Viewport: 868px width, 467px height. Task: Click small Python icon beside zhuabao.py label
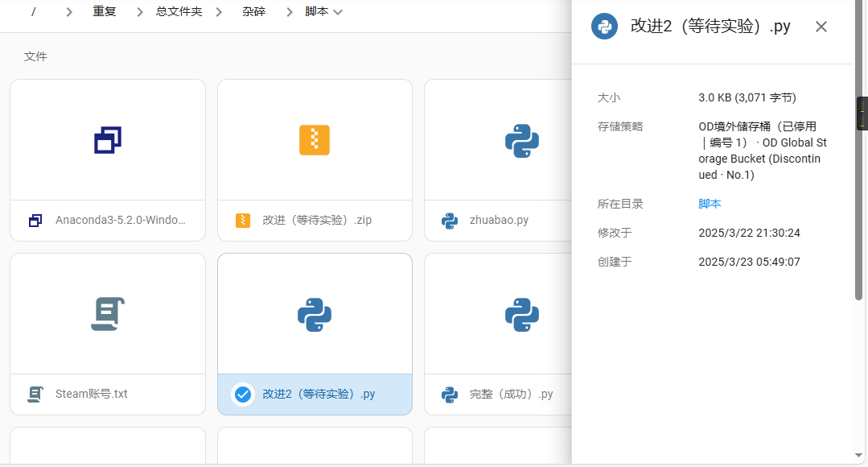tap(450, 220)
